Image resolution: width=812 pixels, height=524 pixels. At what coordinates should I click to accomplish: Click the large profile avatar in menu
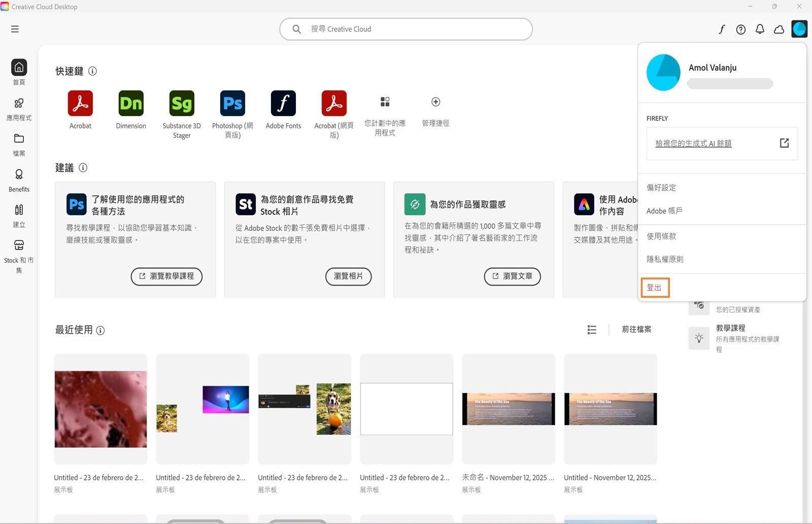tap(663, 73)
